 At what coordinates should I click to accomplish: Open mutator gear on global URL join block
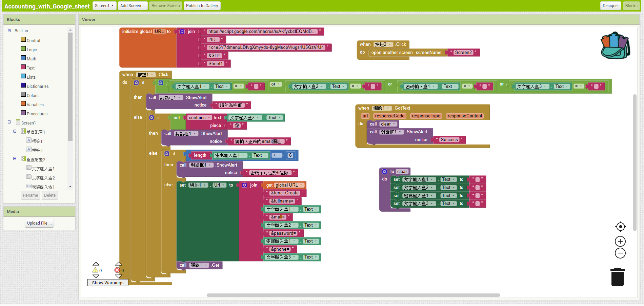pos(182,32)
